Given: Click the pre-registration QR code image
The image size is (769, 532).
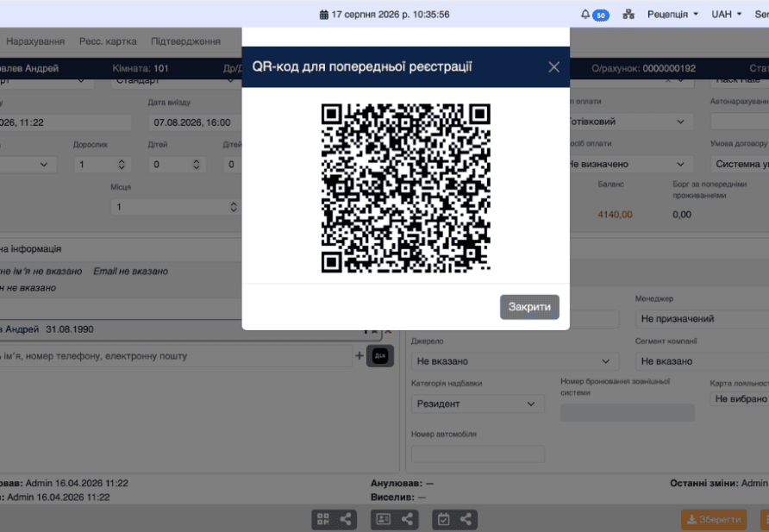Looking at the screenshot, I should pos(405,188).
